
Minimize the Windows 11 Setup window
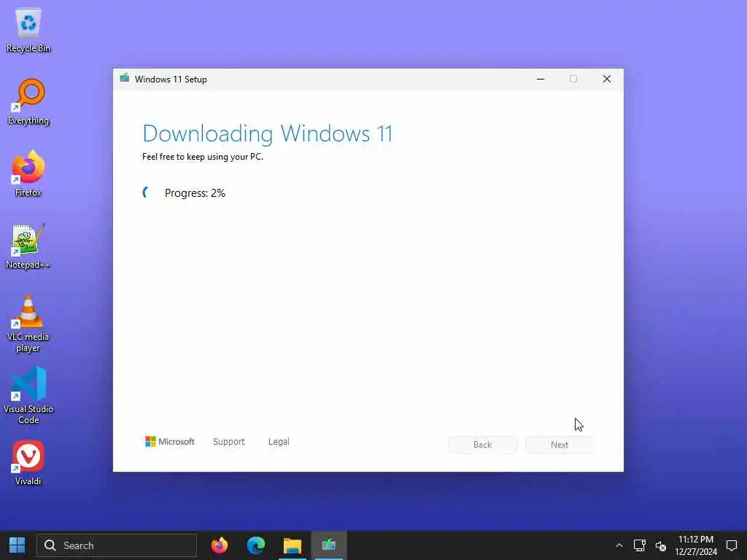pos(541,79)
